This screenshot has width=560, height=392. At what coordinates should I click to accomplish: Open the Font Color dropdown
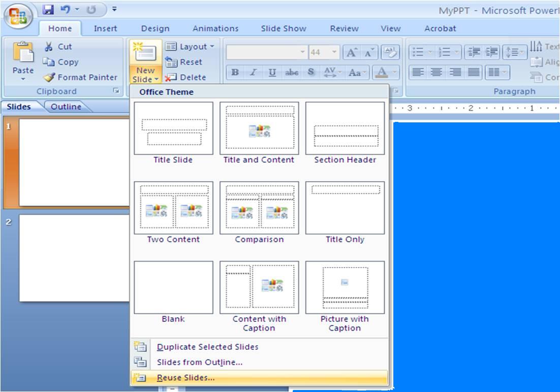coord(395,73)
